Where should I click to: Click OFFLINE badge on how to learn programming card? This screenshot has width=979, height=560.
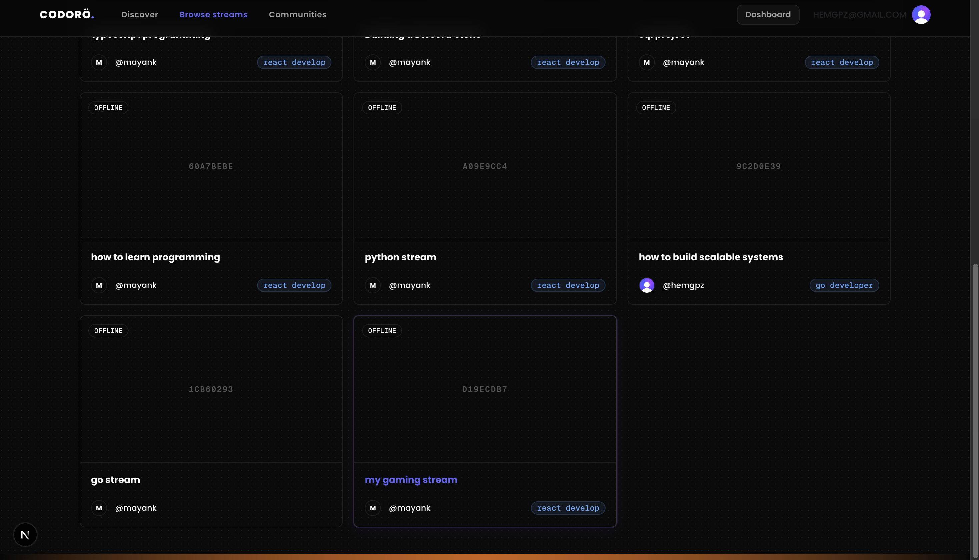[x=108, y=108]
